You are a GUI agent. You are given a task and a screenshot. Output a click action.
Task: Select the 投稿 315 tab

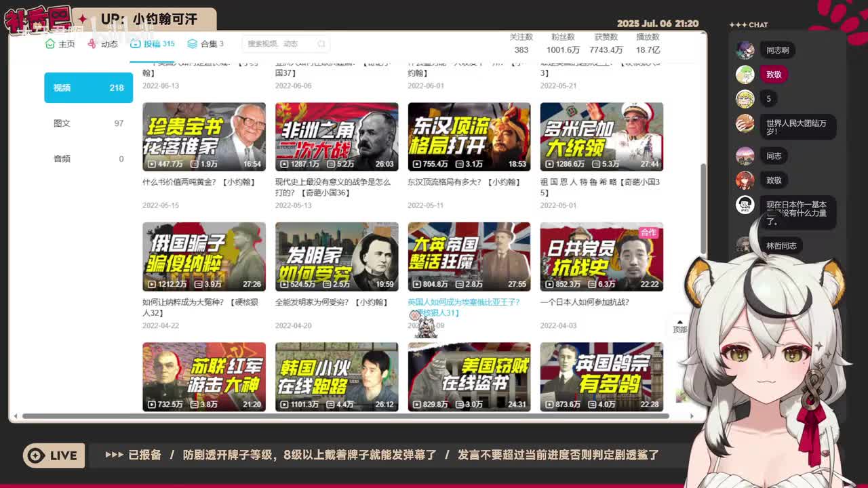coord(153,44)
